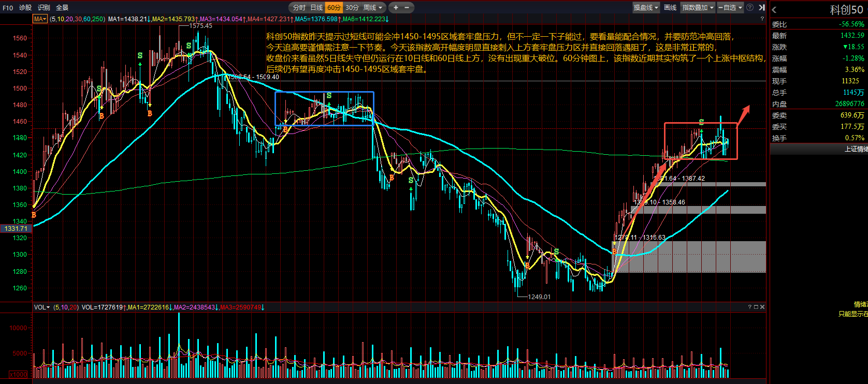Image resolution: width=868 pixels, height=384 pixels.
Task: Collapse the side panel with arrow-bar icon
Action: 761,7
